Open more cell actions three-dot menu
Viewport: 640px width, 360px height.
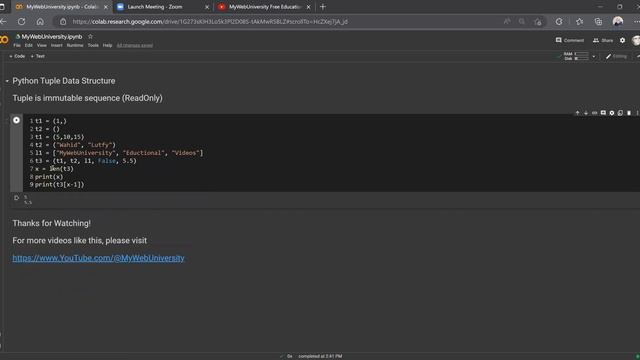(637, 113)
